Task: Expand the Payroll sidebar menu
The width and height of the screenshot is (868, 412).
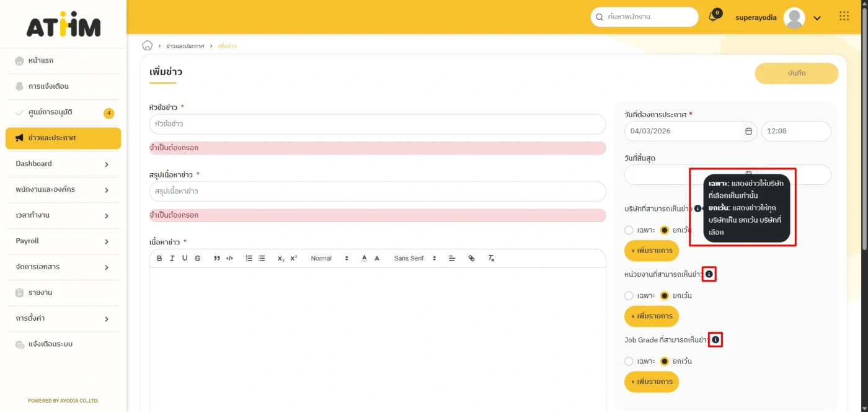Action: pos(62,241)
